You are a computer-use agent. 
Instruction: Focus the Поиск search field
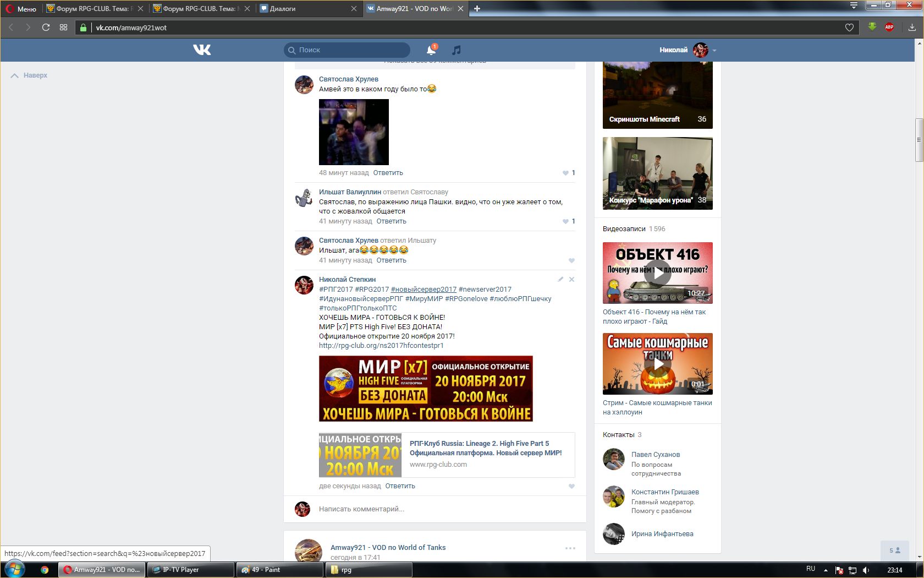click(347, 50)
